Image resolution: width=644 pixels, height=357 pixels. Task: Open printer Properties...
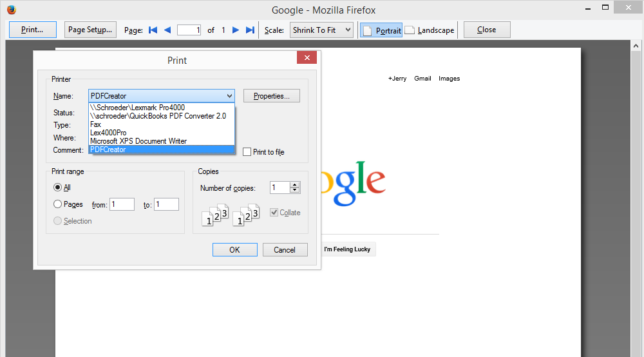[272, 96]
